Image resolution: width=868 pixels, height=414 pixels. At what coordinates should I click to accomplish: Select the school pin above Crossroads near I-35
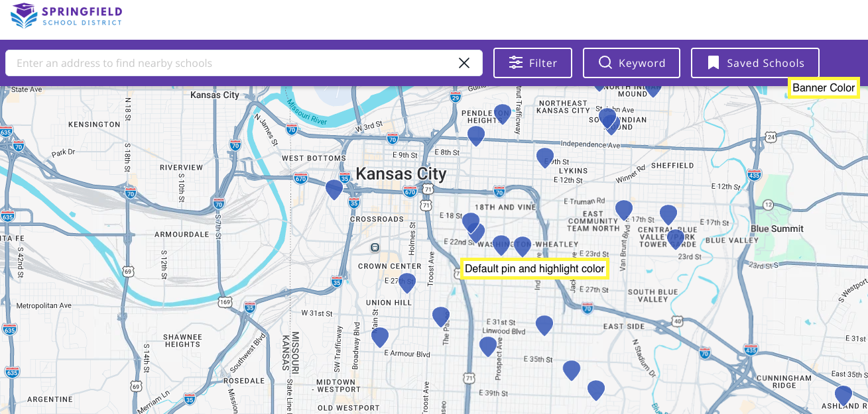click(334, 189)
